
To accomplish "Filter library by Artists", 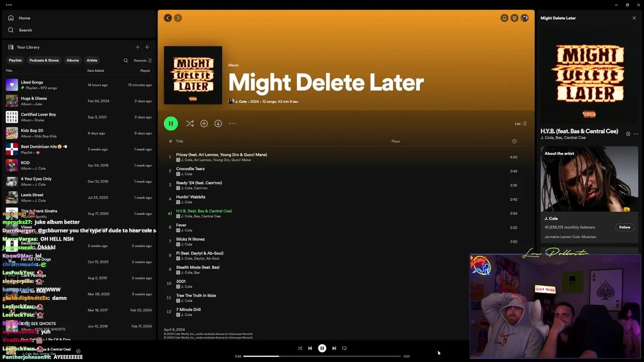I will coord(92,60).
